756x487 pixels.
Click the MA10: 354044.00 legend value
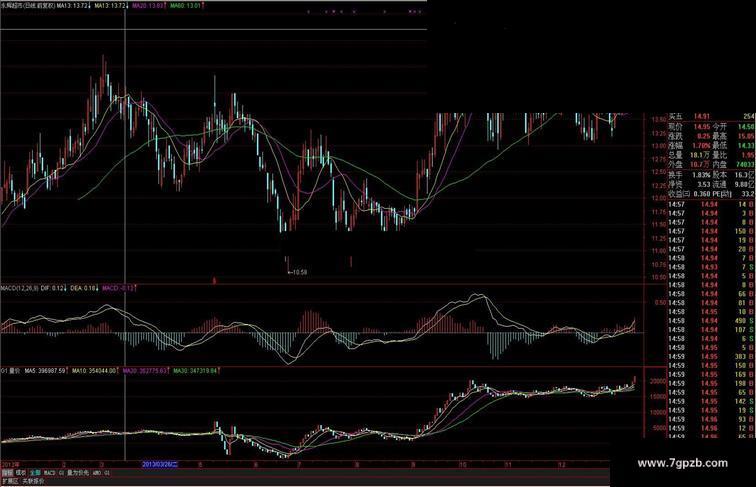(x=94, y=371)
